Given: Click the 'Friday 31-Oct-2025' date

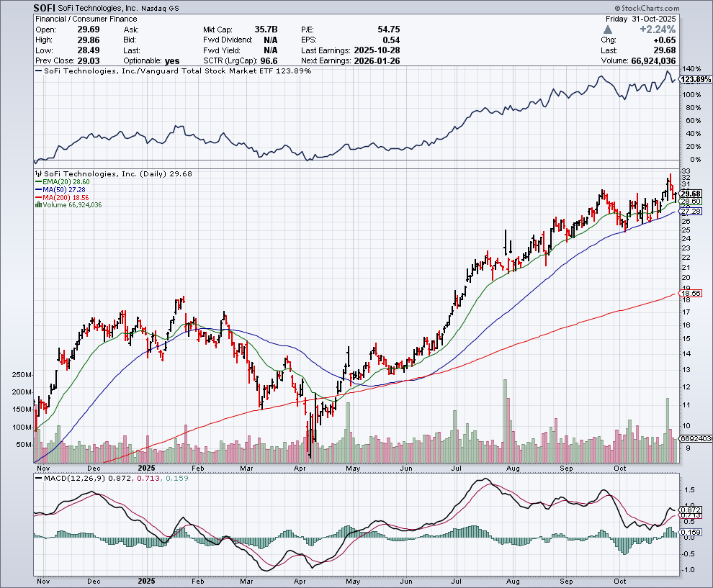Looking at the screenshot, I should pyautogui.click(x=640, y=19).
